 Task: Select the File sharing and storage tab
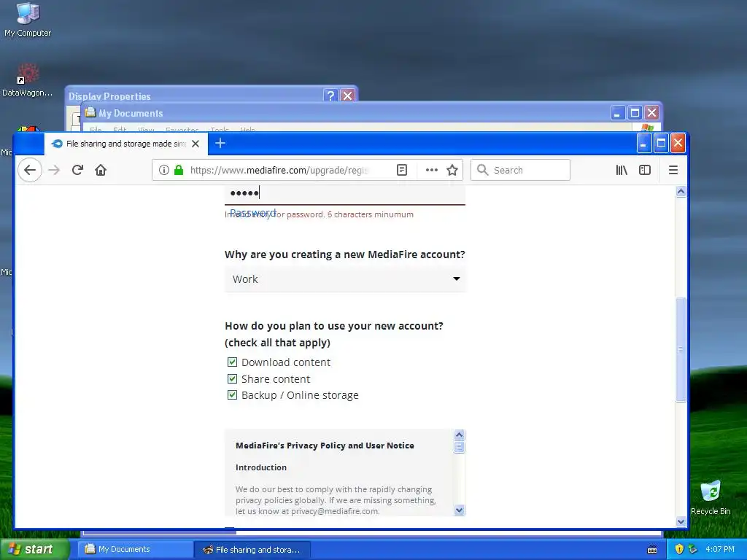coord(125,144)
